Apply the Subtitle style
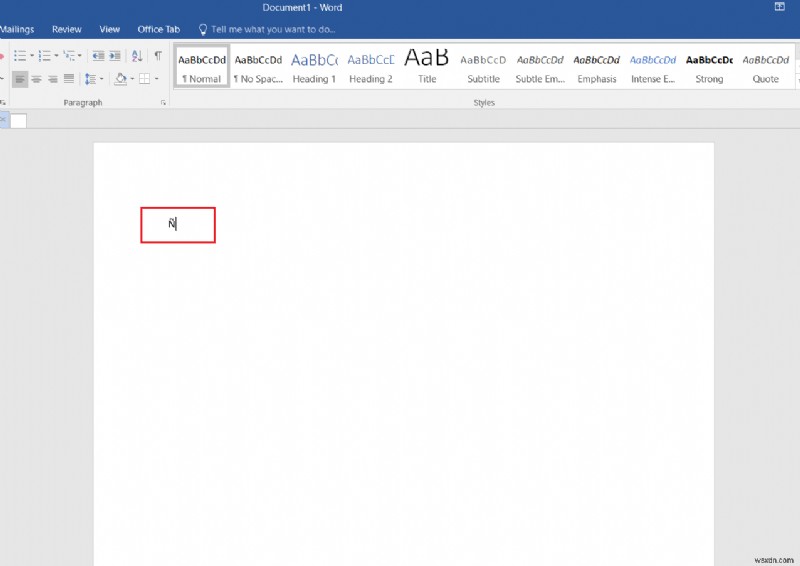This screenshot has width=800, height=566. point(483,67)
